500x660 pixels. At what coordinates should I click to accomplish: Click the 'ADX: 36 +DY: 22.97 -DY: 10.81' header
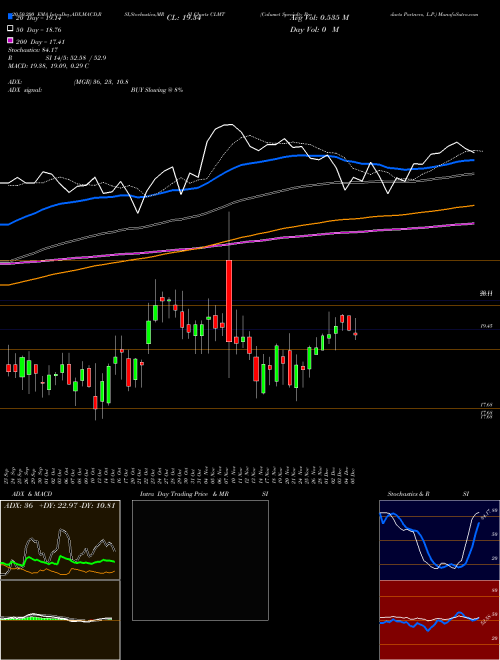point(59,506)
